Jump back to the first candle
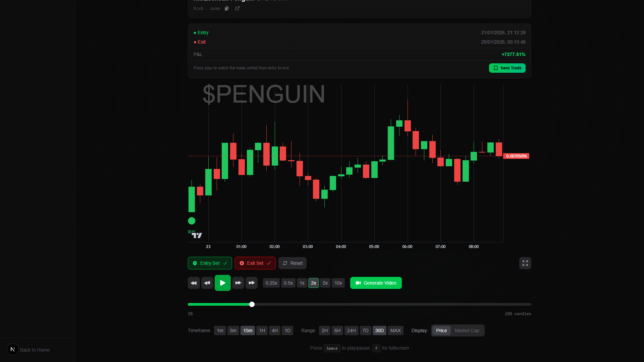 coord(194,283)
